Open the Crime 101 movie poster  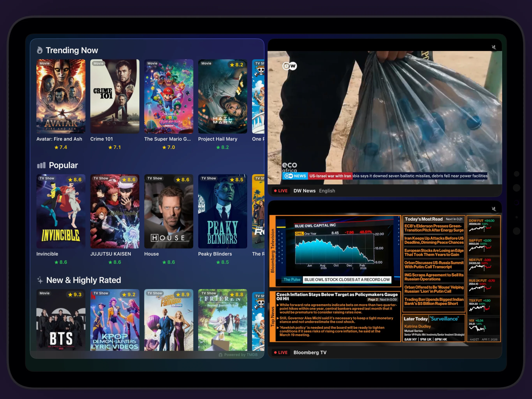pyautogui.click(x=115, y=96)
